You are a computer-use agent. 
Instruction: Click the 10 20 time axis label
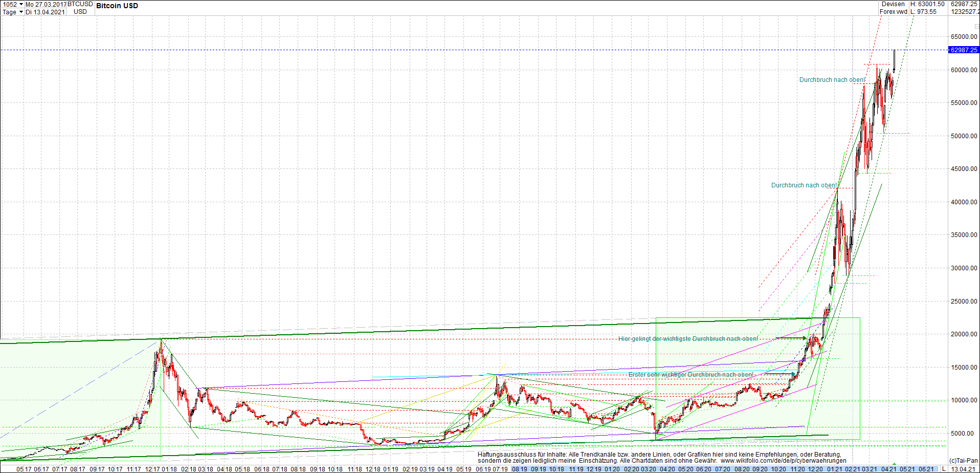click(778, 469)
